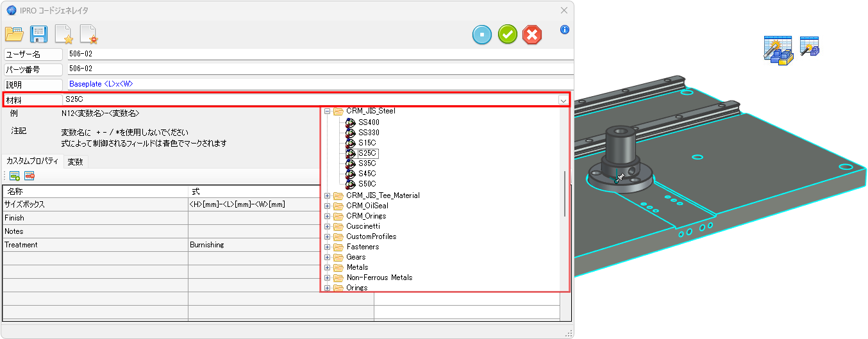
Task: Select the Treatment property name
Action: click(95, 245)
